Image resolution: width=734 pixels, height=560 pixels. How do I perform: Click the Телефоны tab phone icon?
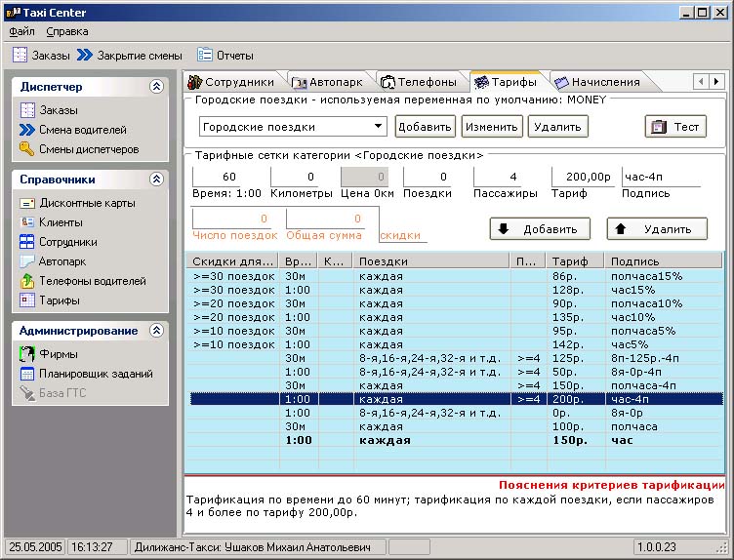pos(387,82)
